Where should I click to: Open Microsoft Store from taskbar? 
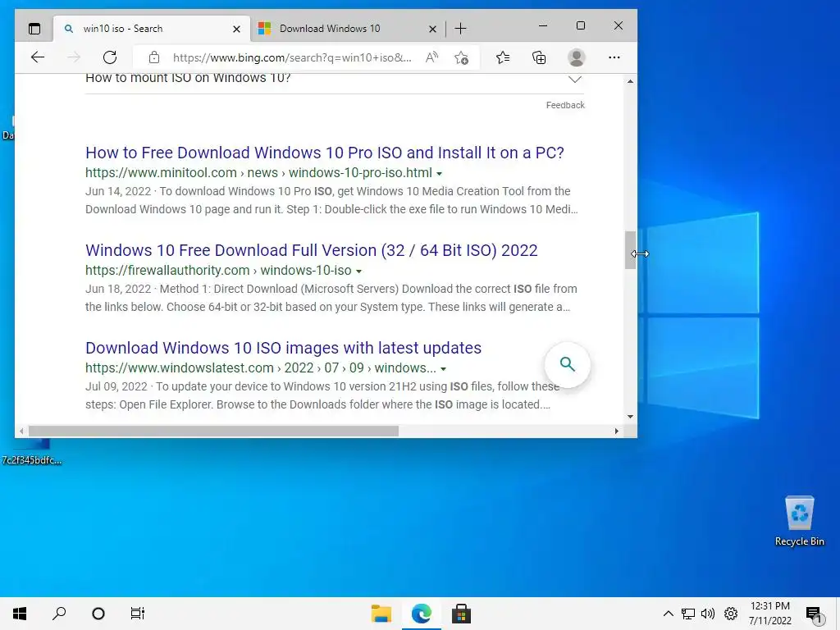461,614
